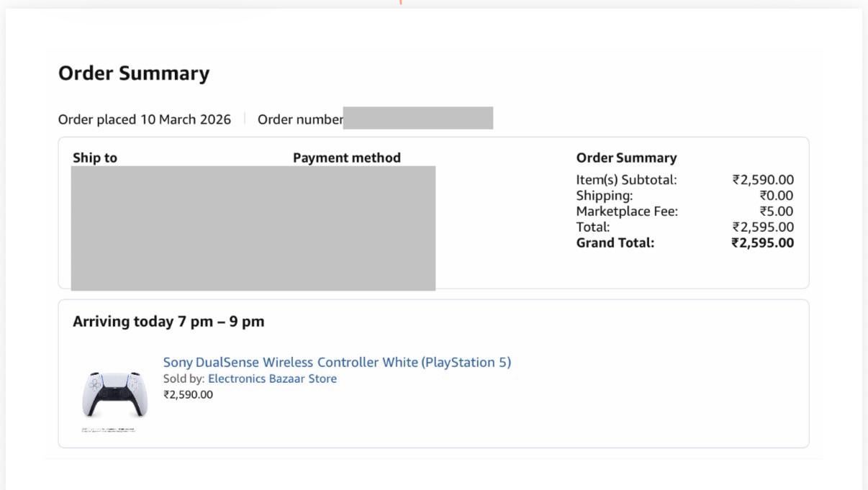868x490 pixels.
Task: Click the Item(s) Subtotal label
Action: (626, 180)
